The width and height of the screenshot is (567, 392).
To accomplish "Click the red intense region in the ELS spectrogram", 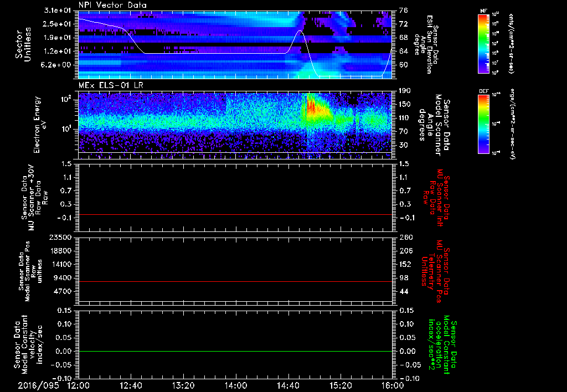I will (x=311, y=107).
